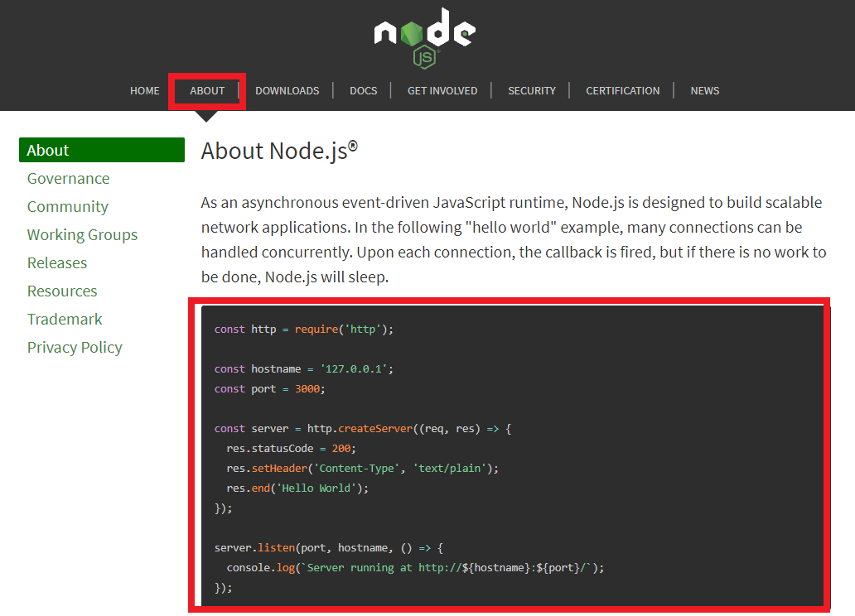Open the Resources sidebar link
This screenshot has width=855, height=616.
(x=62, y=291)
